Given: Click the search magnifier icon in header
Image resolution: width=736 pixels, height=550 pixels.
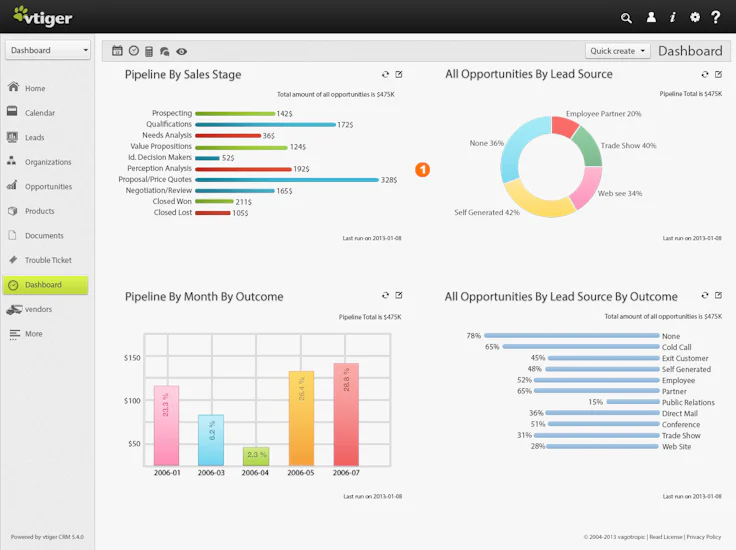Looking at the screenshot, I should 626,18.
